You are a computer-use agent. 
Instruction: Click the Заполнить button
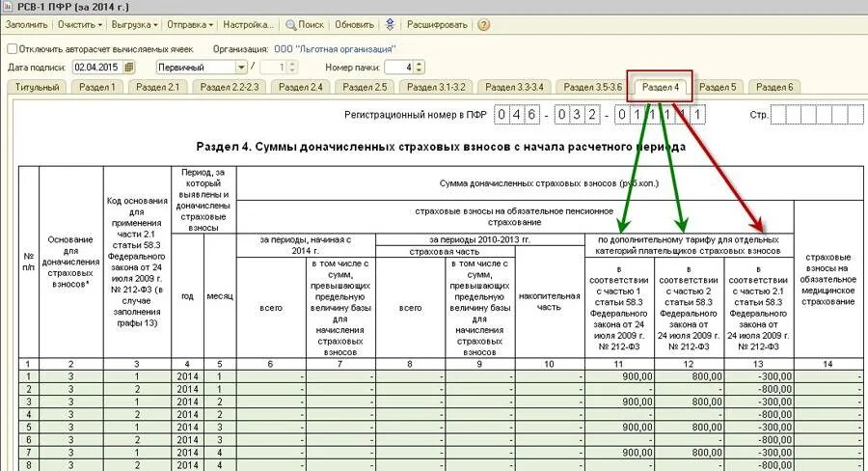click(x=27, y=25)
